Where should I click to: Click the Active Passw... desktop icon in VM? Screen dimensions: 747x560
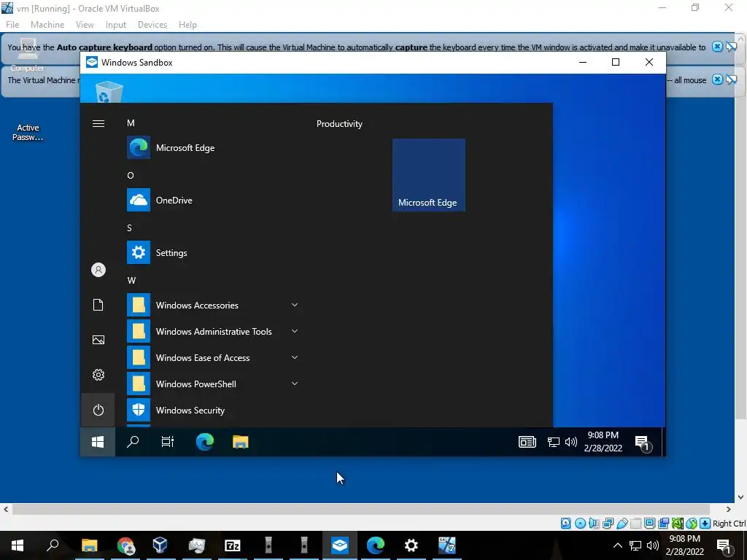coord(28,133)
